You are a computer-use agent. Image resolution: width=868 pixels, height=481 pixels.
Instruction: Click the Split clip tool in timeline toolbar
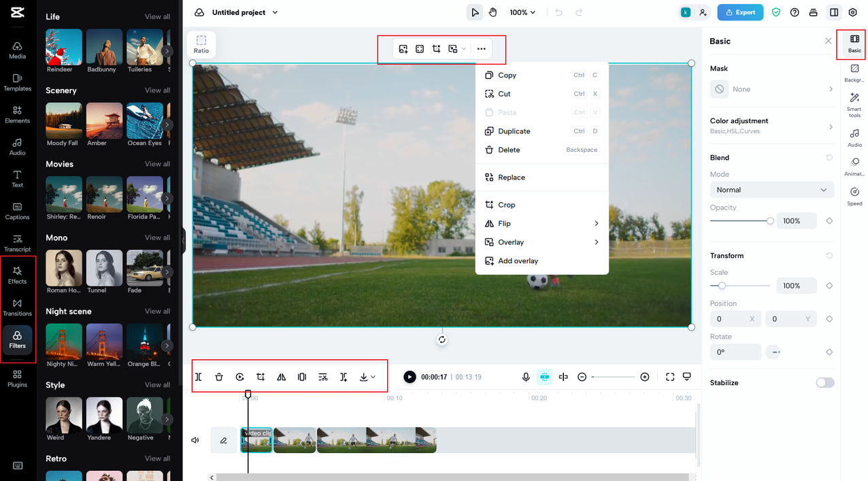[199, 377]
